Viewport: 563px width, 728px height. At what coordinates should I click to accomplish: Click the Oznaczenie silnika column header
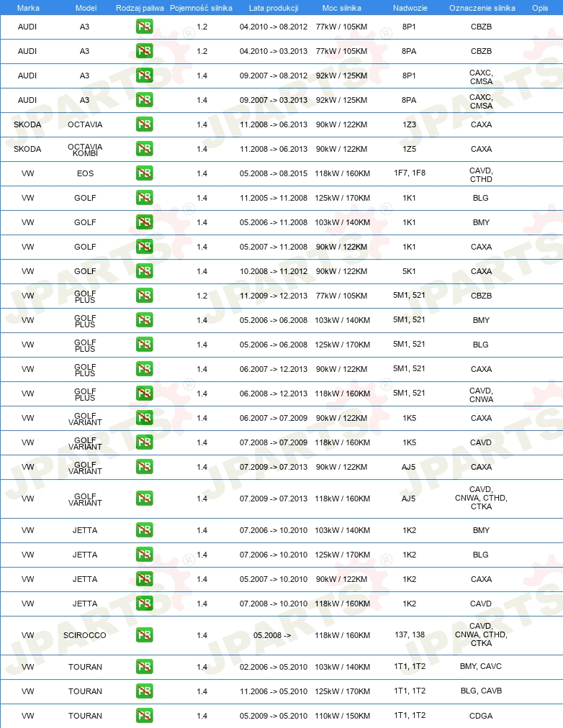click(x=482, y=8)
